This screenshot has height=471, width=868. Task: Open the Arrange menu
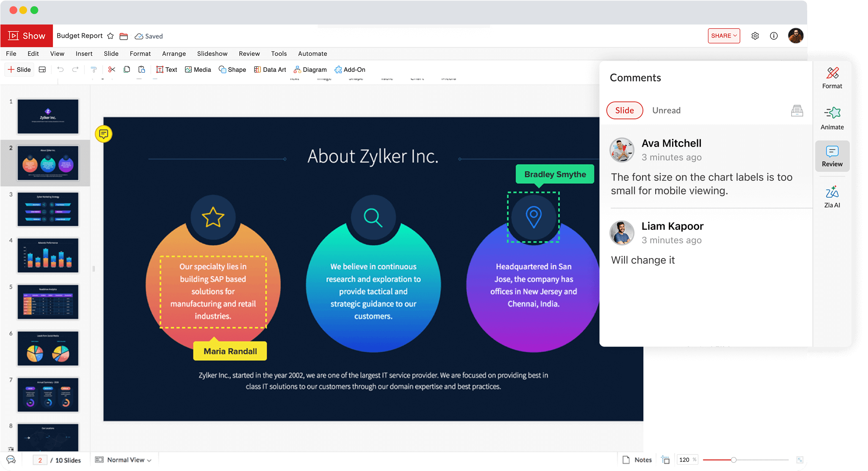(x=174, y=54)
